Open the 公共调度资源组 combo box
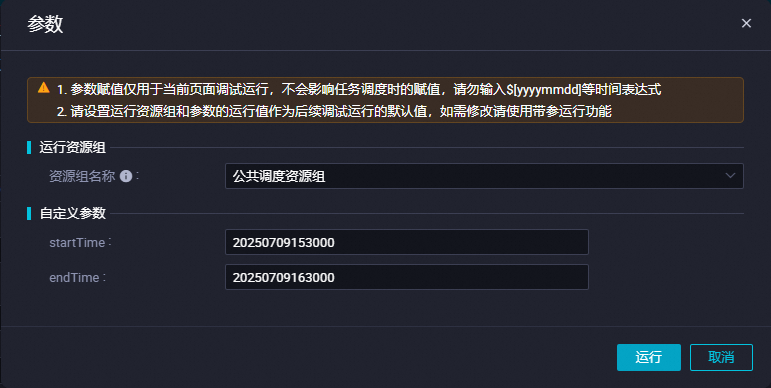The height and width of the screenshot is (388, 771). tap(484, 176)
